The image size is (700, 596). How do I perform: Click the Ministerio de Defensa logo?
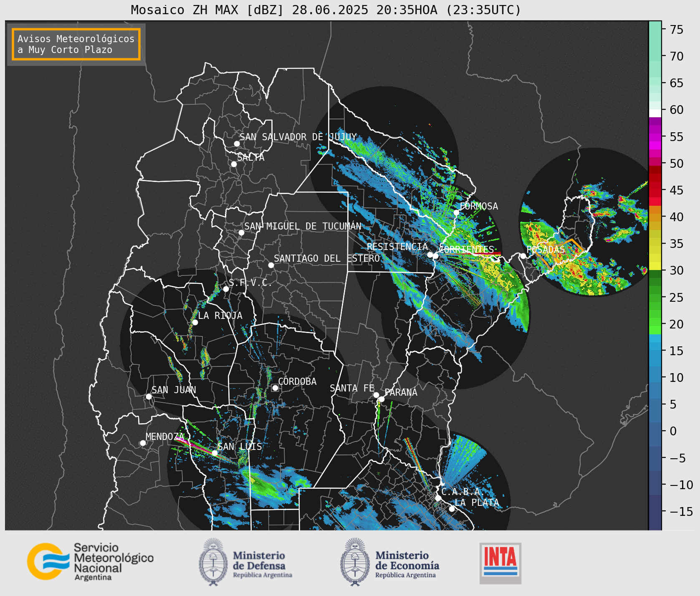(x=245, y=562)
